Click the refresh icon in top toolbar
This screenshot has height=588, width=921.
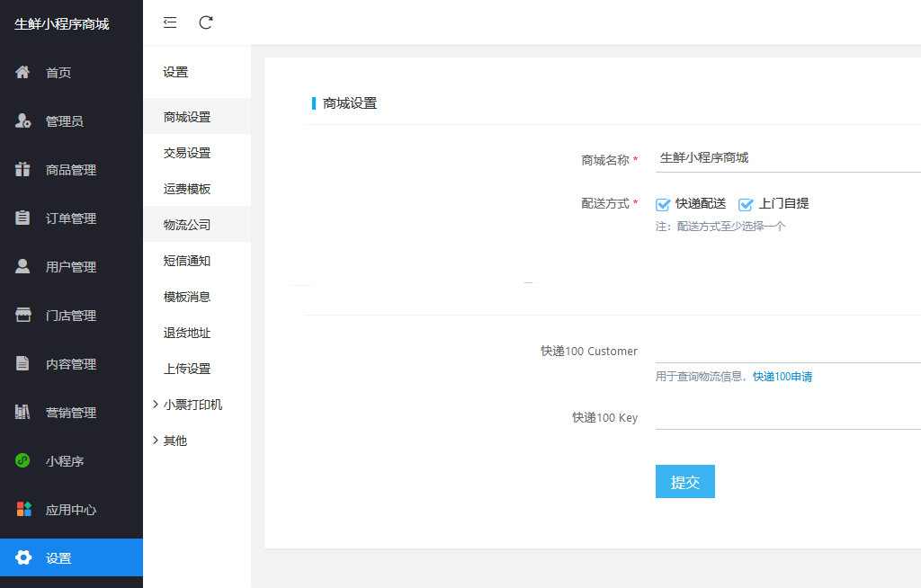(x=206, y=22)
